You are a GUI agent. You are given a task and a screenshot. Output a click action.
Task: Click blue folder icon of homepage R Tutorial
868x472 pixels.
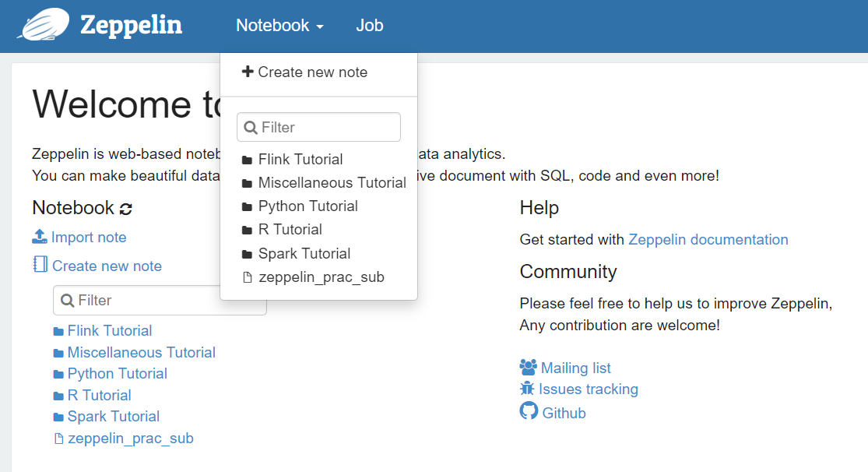pyautogui.click(x=58, y=396)
